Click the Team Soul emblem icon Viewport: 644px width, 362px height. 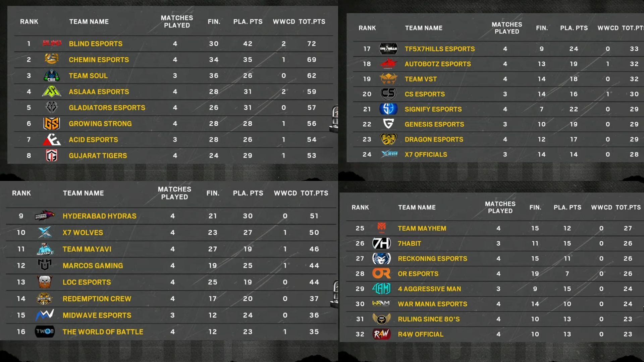tap(50, 75)
